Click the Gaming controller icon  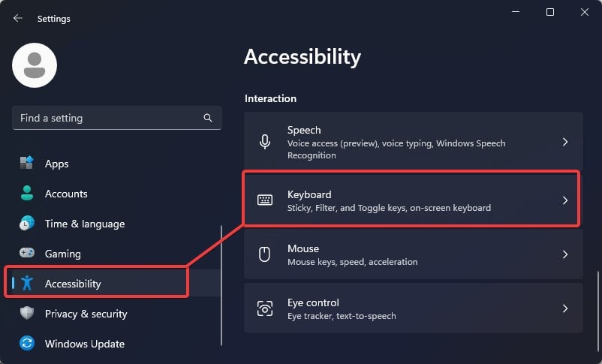coord(27,254)
